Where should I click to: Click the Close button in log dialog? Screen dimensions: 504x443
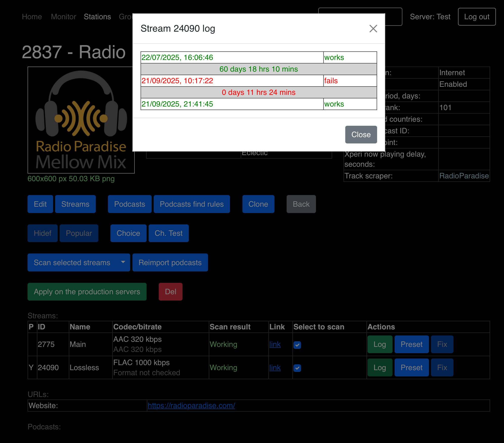coord(361,135)
